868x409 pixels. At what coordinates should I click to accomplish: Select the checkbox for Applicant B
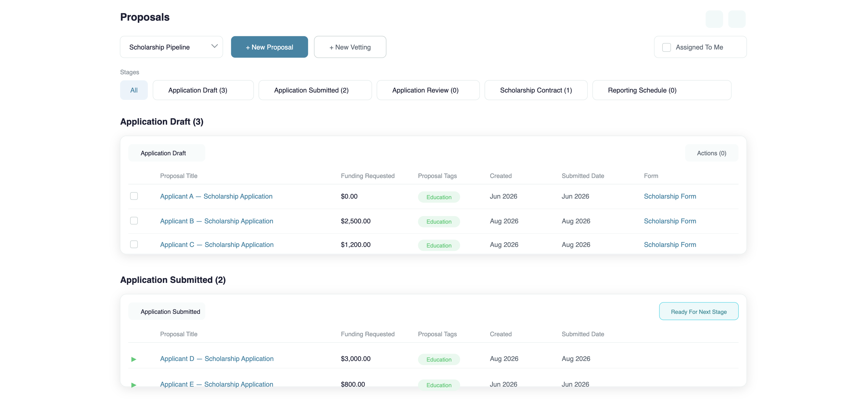[x=134, y=220]
